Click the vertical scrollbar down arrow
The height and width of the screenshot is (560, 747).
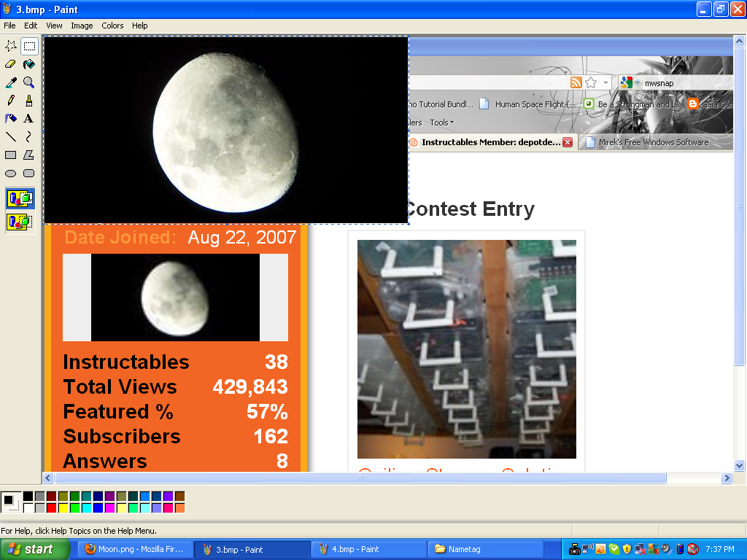[739, 465]
